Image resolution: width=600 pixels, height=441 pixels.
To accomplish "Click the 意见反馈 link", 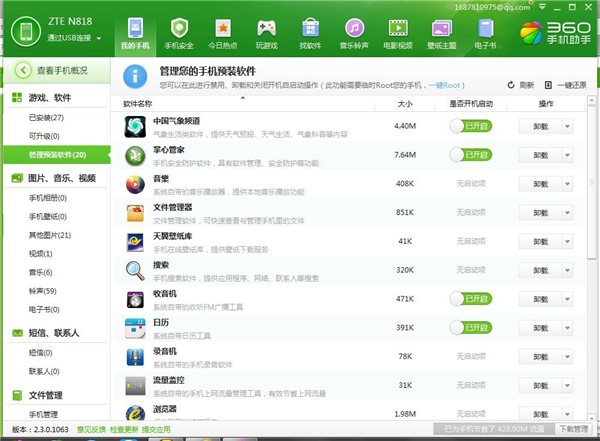I will pyautogui.click(x=91, y=430).
